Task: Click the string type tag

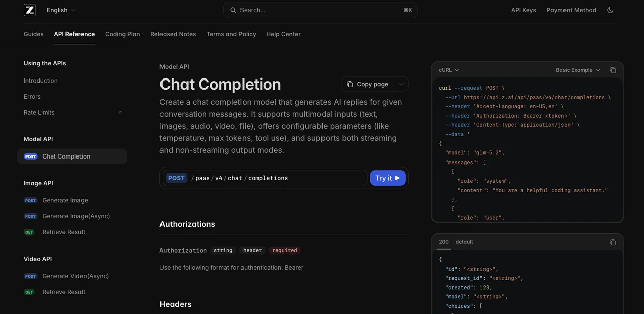Action: [x=223, y=250]
